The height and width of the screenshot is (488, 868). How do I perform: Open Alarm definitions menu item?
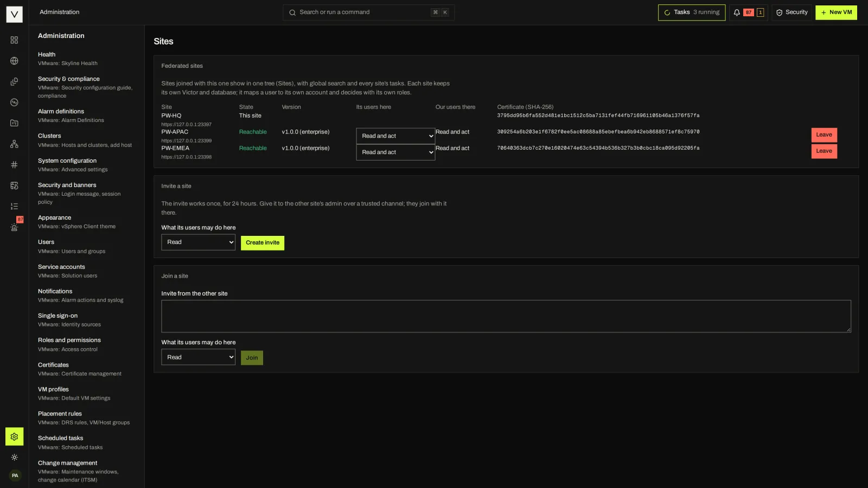coord(86,115)
